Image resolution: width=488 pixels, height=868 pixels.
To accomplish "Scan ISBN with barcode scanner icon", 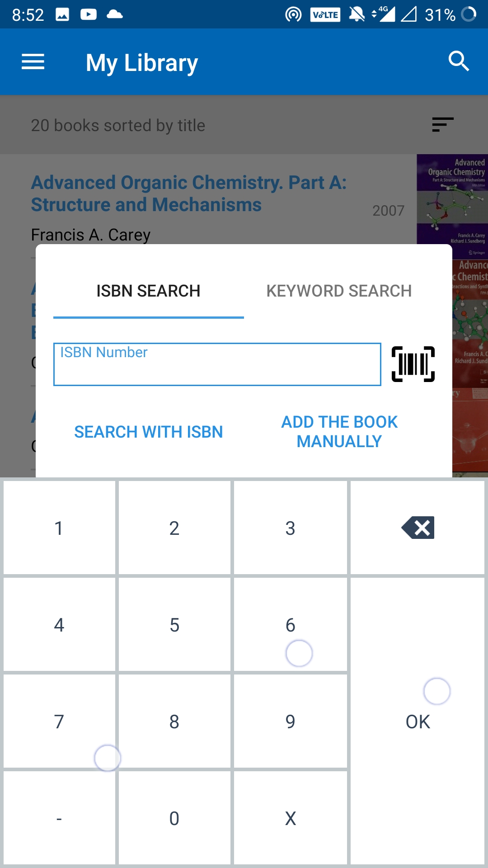I will tap(413, 364).
